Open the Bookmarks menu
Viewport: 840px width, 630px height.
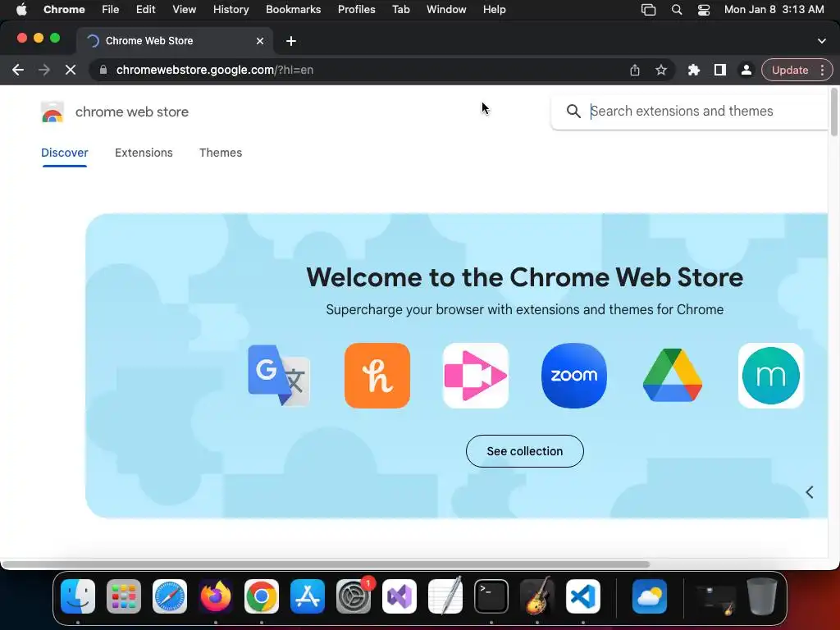pyautogui.click(x=293, y=10)
